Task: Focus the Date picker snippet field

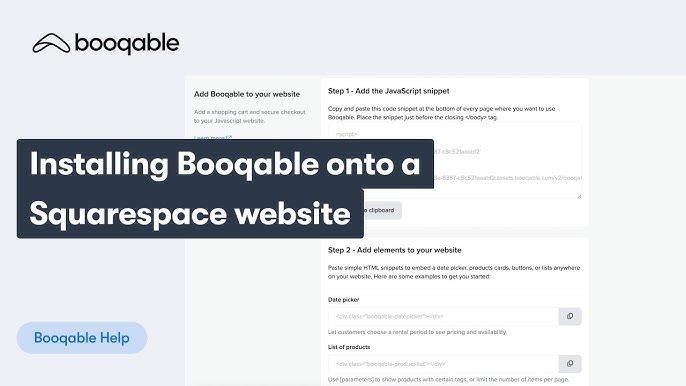Action: pyautogui.click(x=443, y=316)
